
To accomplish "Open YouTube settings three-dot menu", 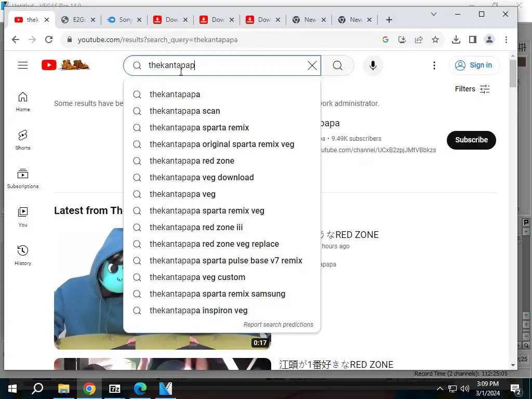I will [x=434, y=65].
